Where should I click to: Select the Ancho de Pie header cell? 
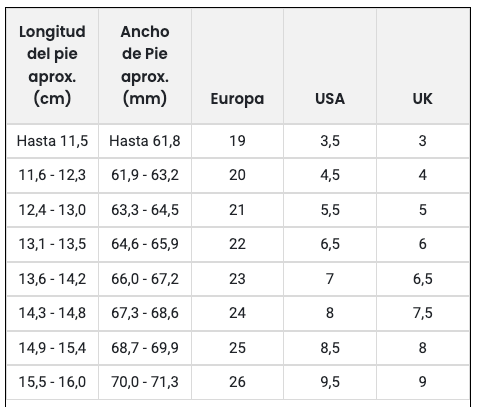coord(145,65)
